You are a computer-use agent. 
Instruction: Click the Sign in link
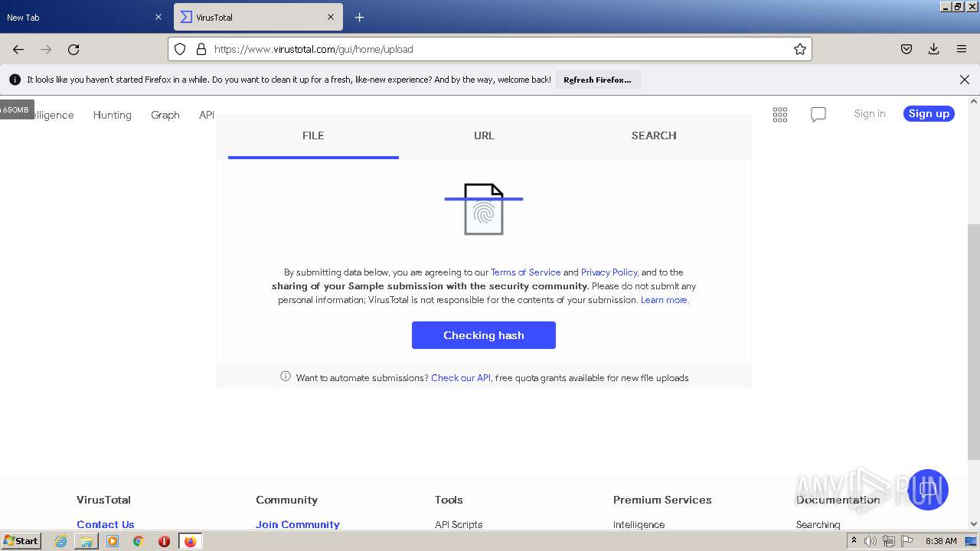pos(870,113)
